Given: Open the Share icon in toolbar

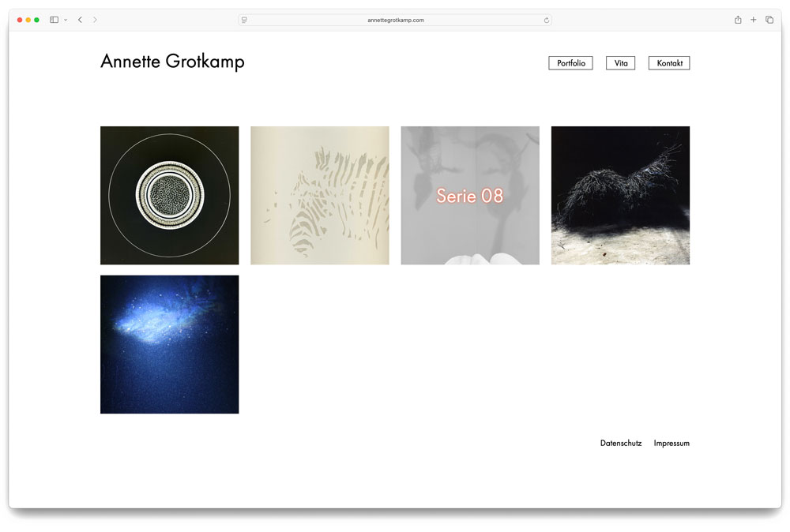Looking at the screenshot, I should (738, 20).
